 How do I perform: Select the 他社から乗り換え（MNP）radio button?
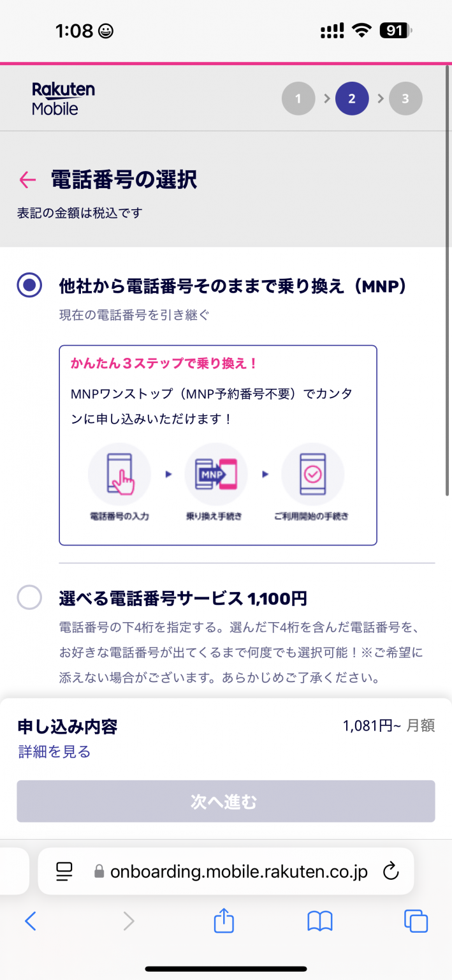(29, 285)
